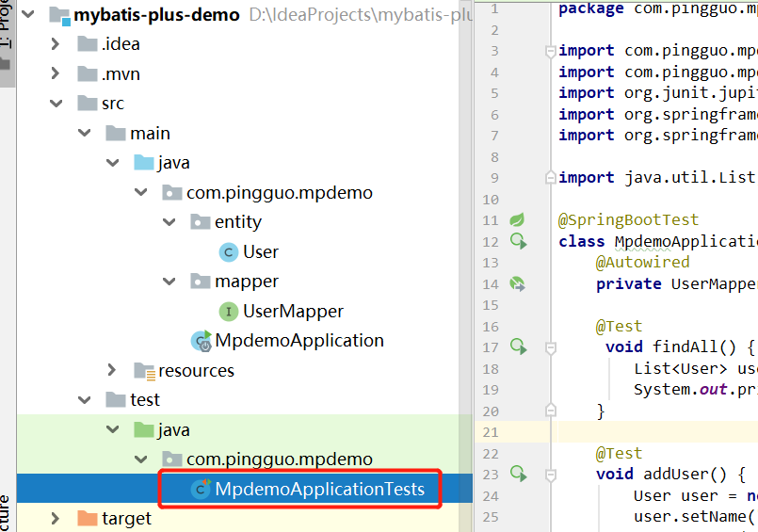The width and height of the screenshot is (758, 532).
Task: Collapse the java folder under main
Action: coord(113,163)
